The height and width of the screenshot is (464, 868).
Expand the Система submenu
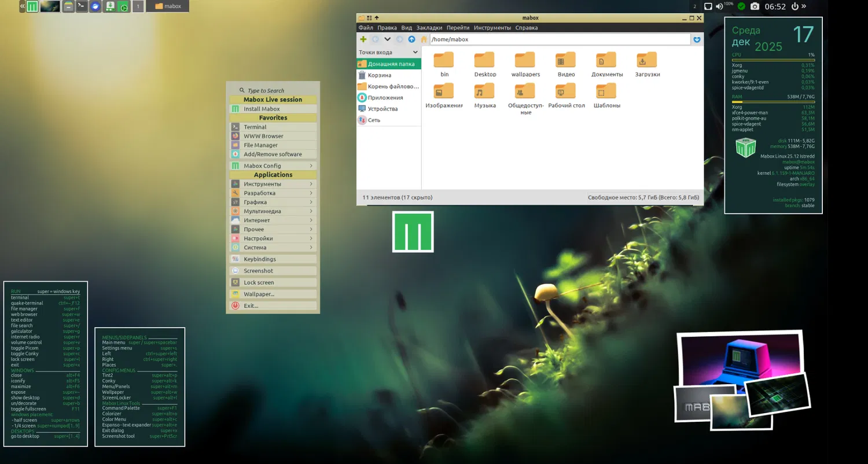tap(273, 248)
